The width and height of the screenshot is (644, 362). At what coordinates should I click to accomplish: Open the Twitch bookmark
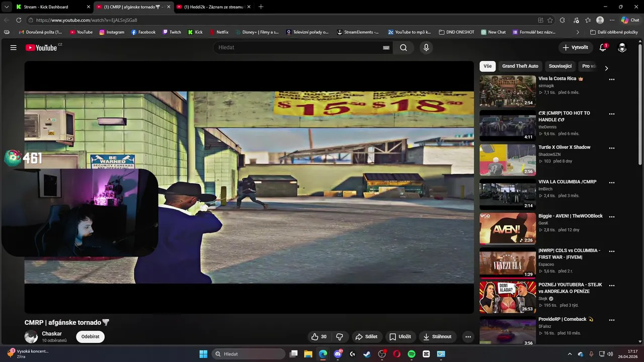point(172,32)
